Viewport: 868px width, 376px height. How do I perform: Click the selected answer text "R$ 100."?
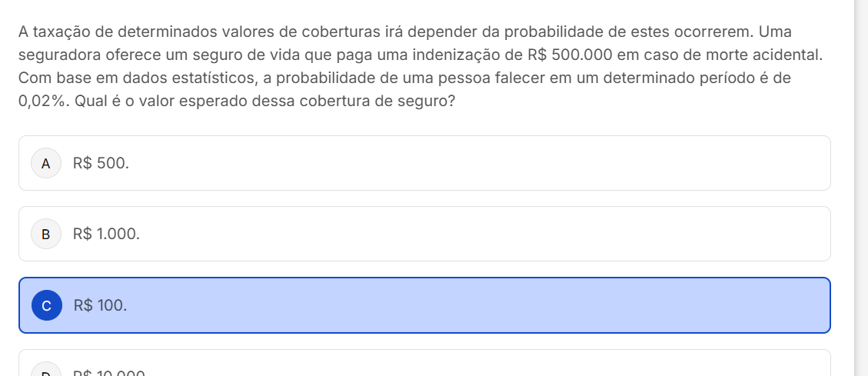(100, 305)
